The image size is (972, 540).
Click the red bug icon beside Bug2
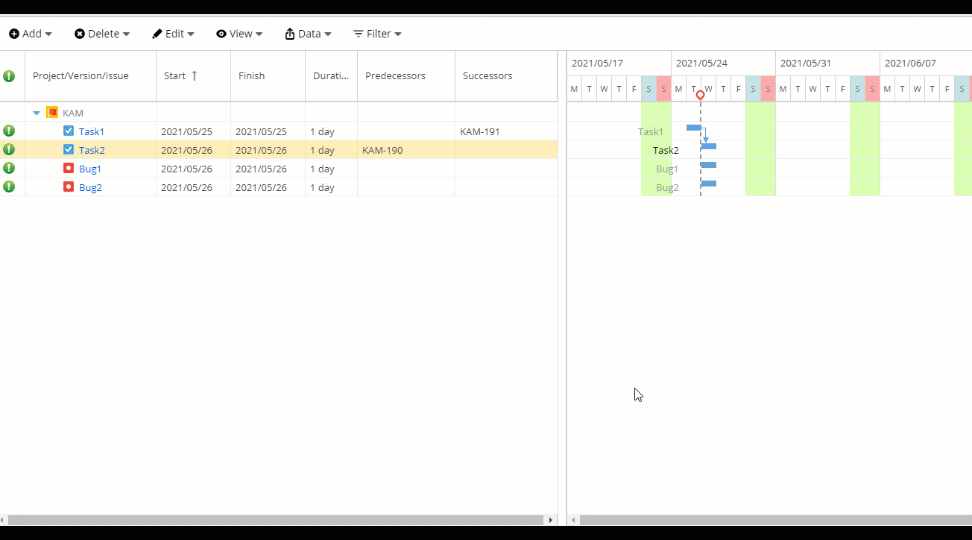coord(68,187)
